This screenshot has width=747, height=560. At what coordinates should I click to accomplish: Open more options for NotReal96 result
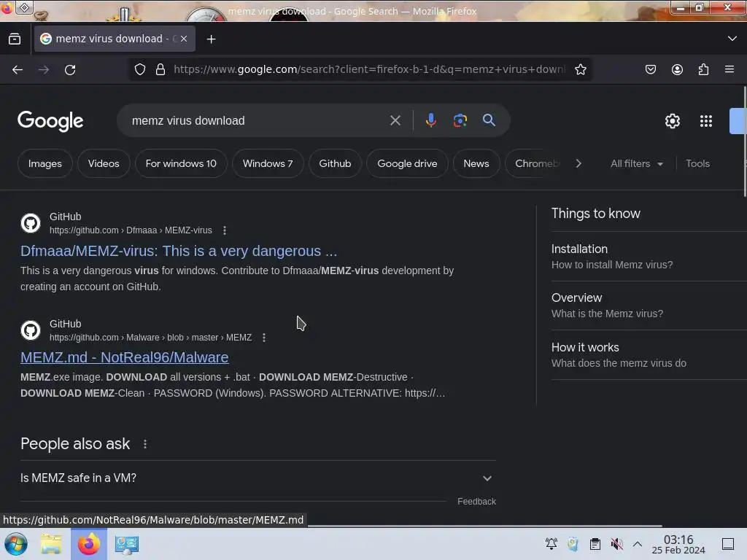[264, 338]
